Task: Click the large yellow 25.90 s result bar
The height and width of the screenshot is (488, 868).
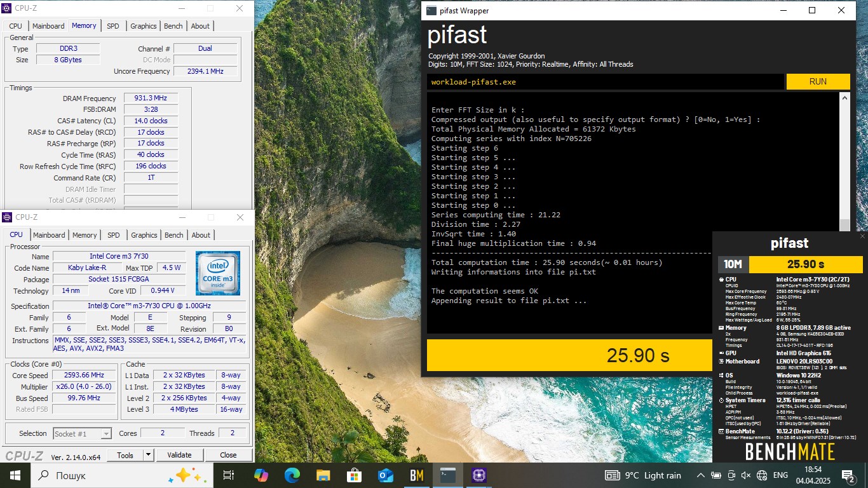Action: tap(569, 355)
